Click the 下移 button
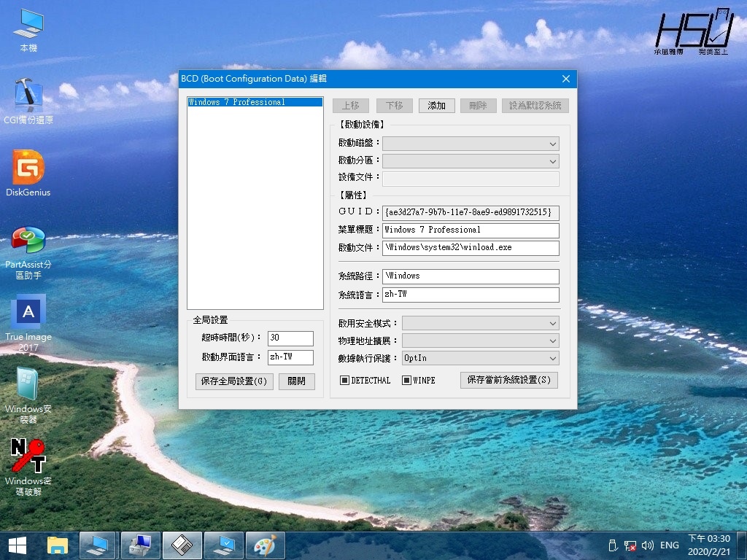Screen dimensions: 747x560 395,106
